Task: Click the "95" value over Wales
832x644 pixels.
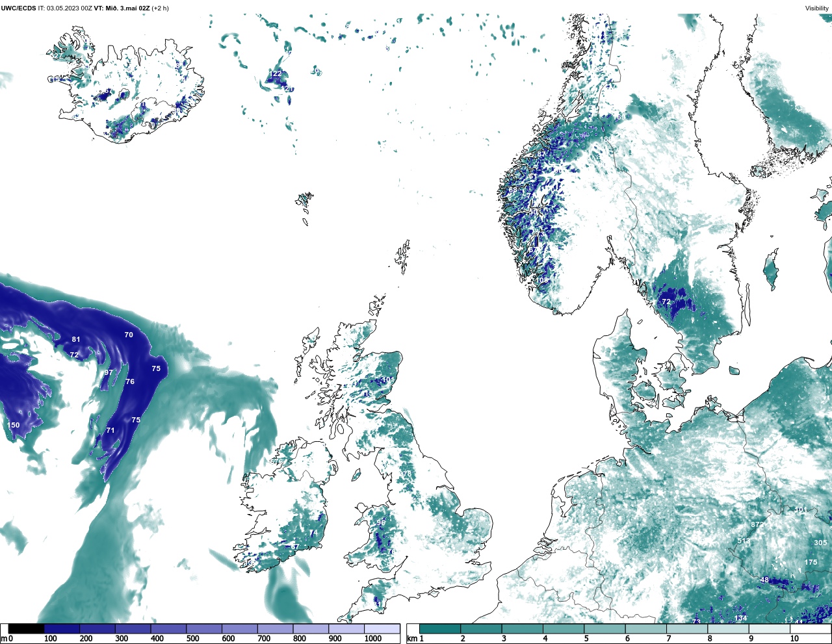Action: click(381, 522)
